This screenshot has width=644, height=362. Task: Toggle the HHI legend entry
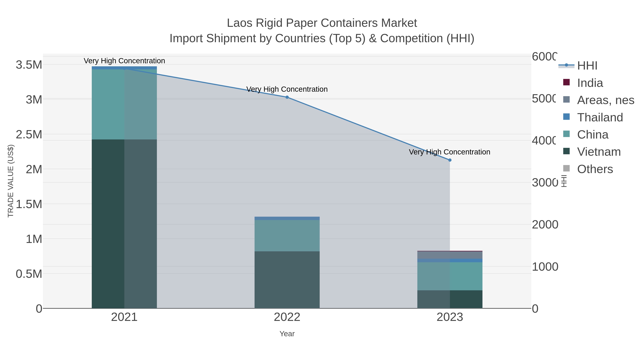coord(578,65)
